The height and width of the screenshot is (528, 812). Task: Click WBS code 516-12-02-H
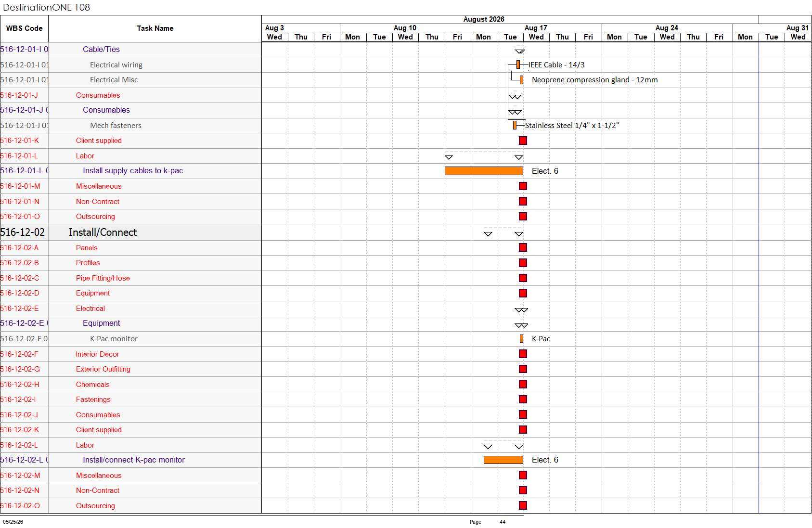[20, 385]
